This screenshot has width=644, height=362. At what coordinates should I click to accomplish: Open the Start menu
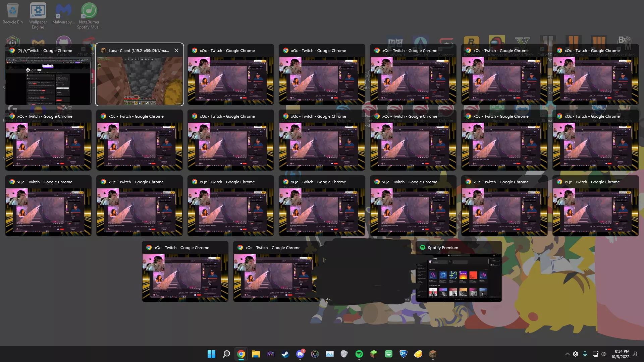coord(211,354)
